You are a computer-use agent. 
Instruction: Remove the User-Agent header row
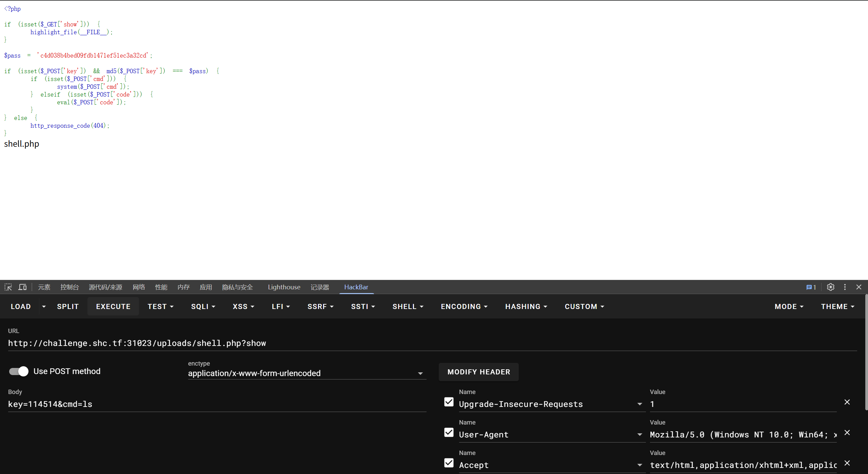pos(847,432)
